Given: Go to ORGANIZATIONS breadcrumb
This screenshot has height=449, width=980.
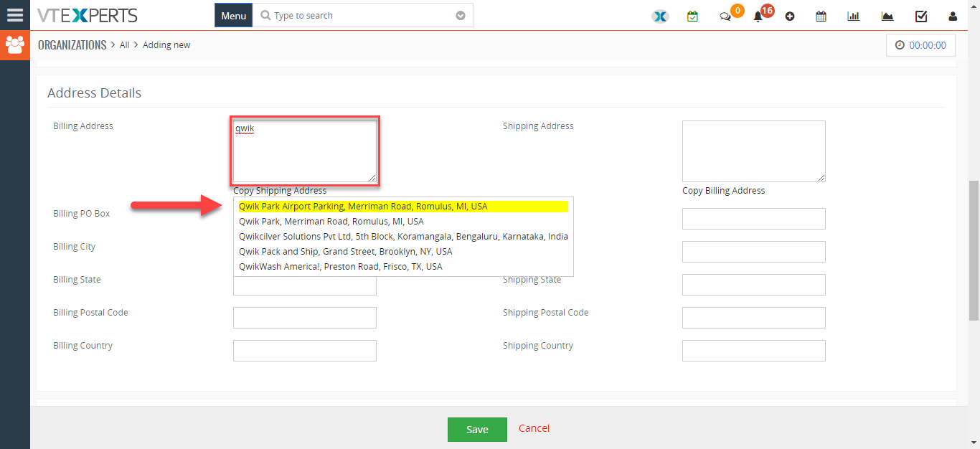Looking at the screenshot, I should [x=72, y=44].
